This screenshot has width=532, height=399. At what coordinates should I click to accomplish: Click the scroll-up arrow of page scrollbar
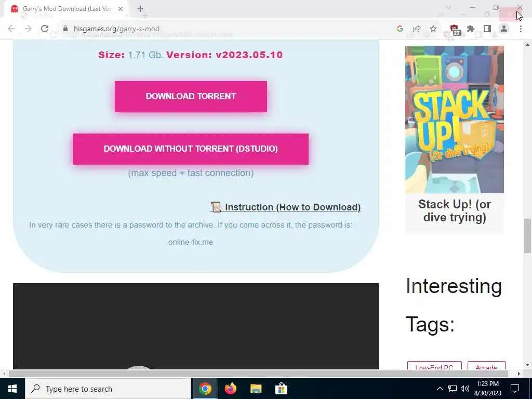[527, 45]
